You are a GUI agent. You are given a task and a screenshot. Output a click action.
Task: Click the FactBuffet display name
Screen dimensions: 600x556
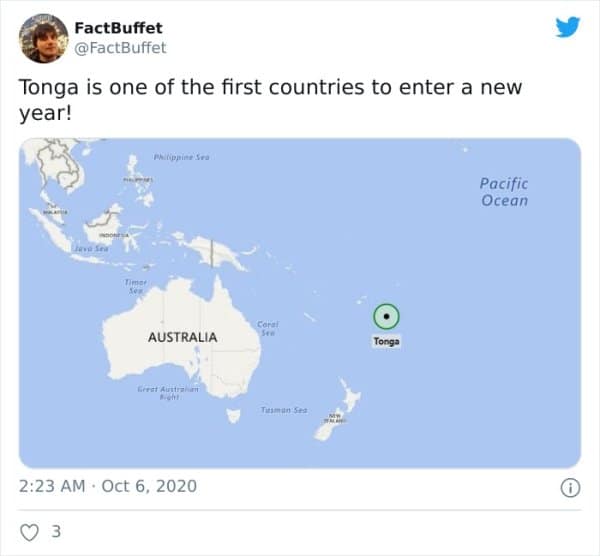click(118, 27)
